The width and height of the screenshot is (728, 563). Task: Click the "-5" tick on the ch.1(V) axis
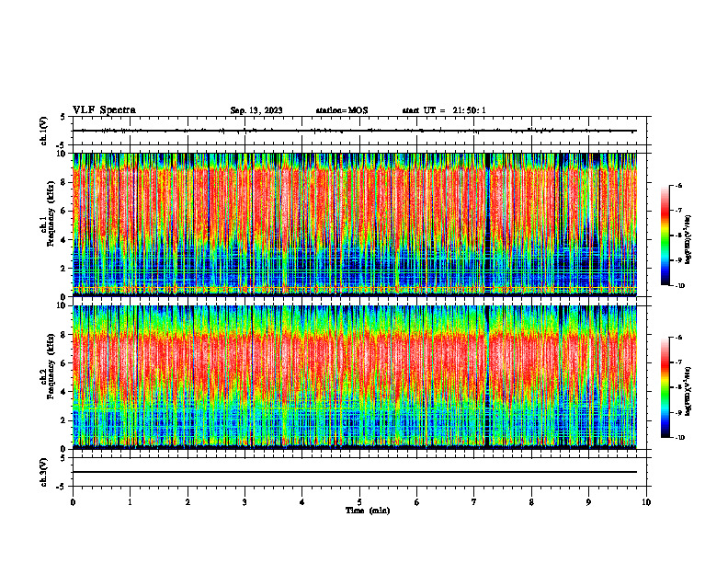coord(62,145)
